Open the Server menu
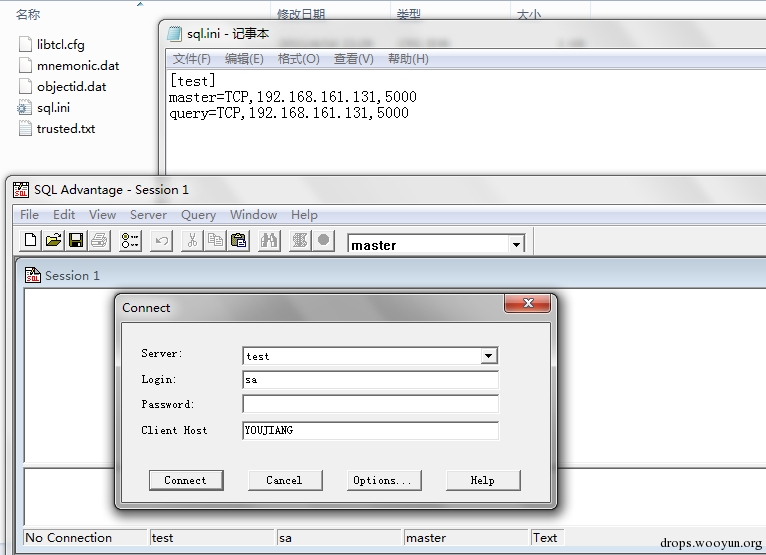The image size is (766, 555). tap(149, 214)
